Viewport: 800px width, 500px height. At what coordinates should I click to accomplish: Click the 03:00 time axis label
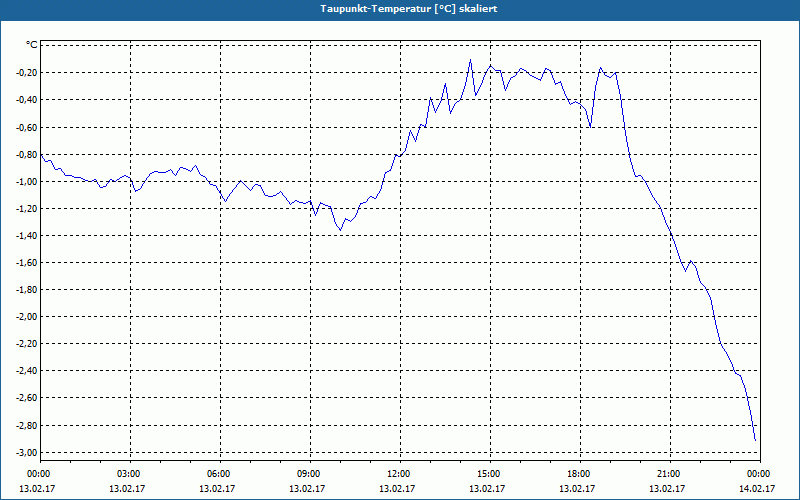[131, 474]
